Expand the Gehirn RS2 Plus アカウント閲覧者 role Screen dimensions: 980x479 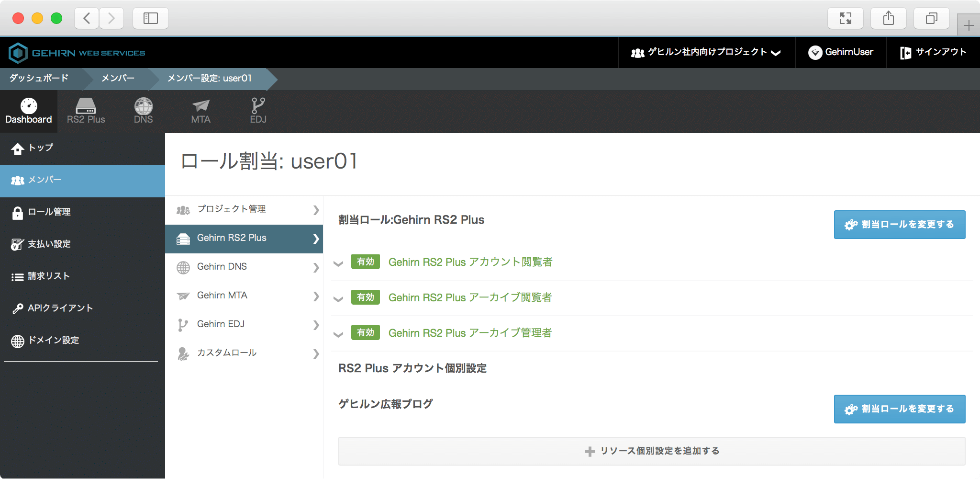pos(338,263)
